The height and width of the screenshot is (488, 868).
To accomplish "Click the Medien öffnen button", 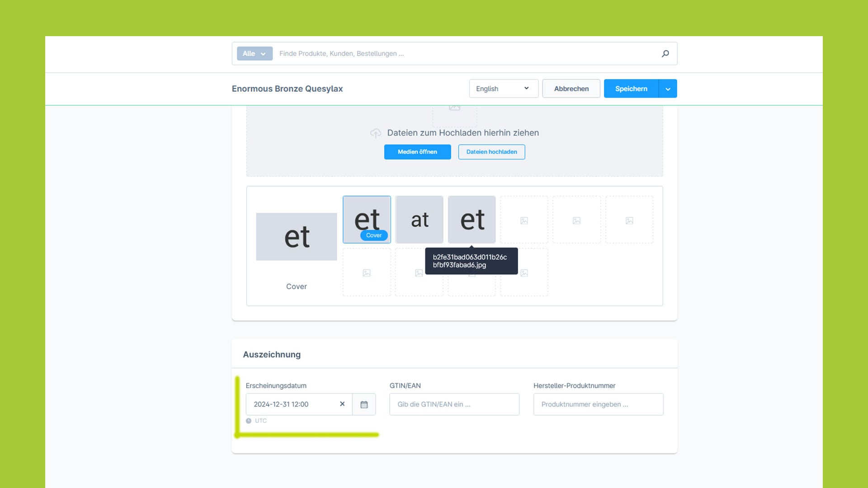I will click(417, 151).
